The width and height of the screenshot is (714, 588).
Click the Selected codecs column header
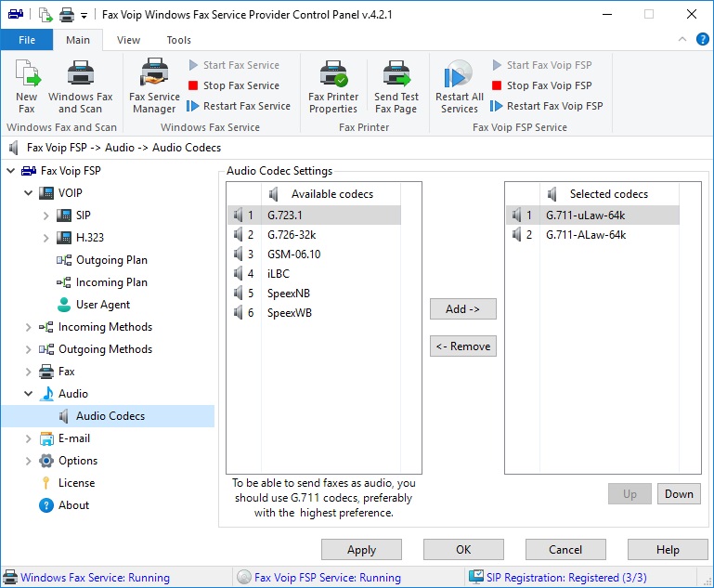click(x=609, y=194)
